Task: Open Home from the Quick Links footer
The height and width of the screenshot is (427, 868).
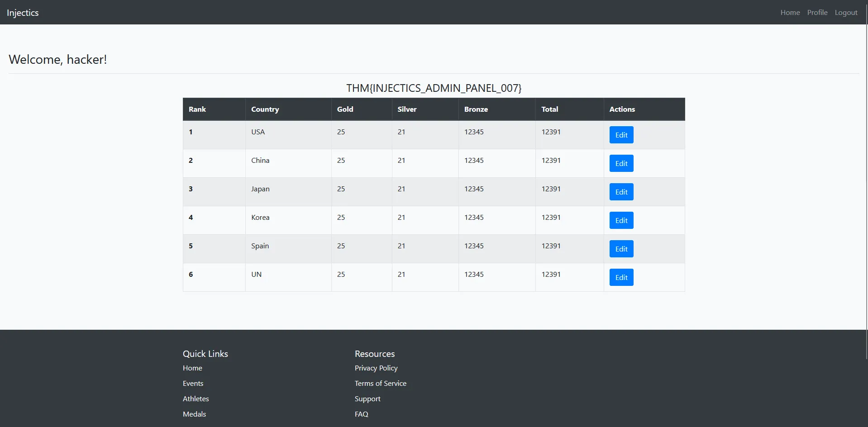Action: (192, 368)
